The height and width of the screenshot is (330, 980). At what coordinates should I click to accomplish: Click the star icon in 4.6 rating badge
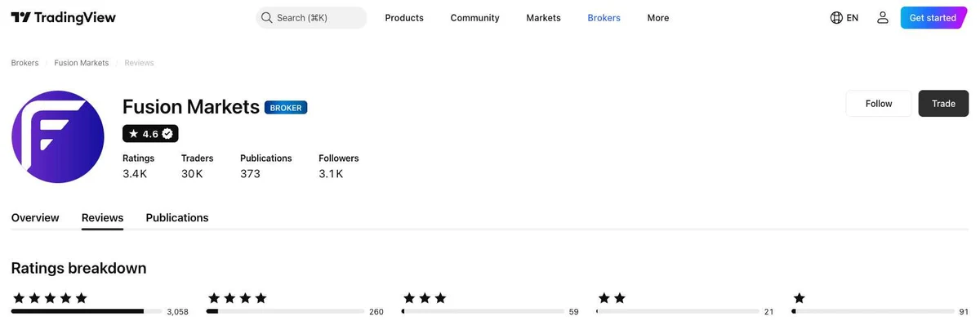click(x=133, y=134)
